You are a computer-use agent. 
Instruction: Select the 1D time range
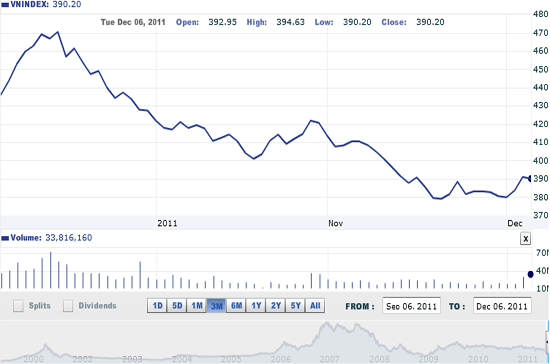(157, 306)
